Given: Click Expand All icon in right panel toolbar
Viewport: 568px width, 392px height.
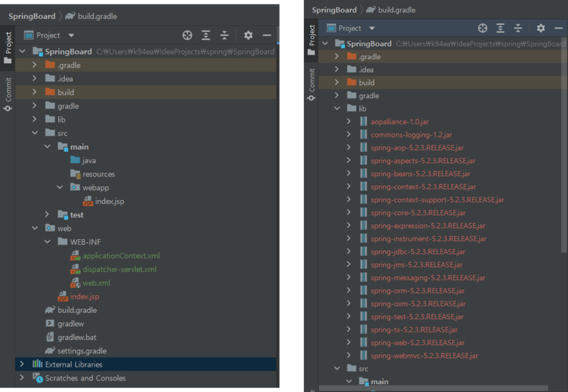Looking at the screenshot, I should click(x=500, y=28).
